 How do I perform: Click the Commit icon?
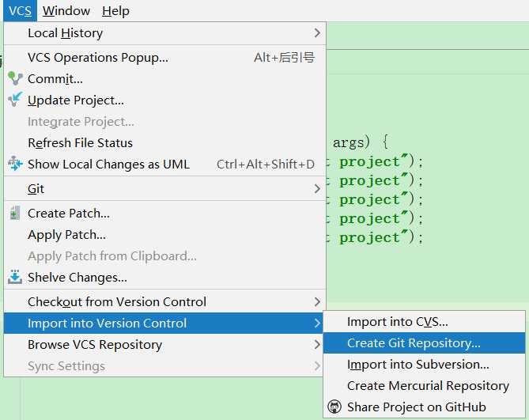pos(15,78)
